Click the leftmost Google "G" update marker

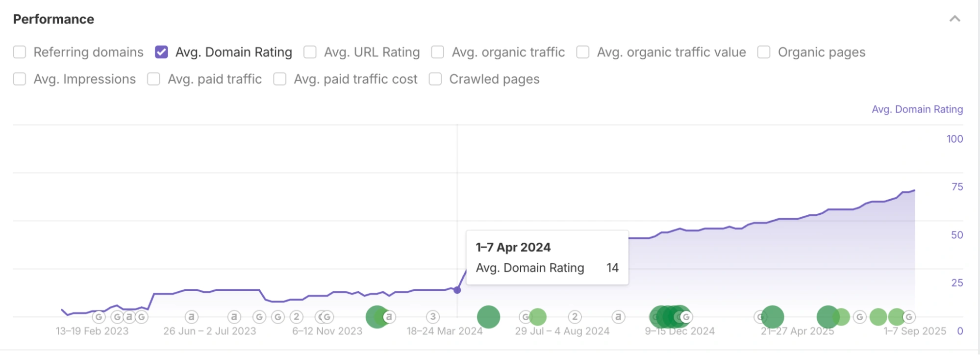coord(99,317)
